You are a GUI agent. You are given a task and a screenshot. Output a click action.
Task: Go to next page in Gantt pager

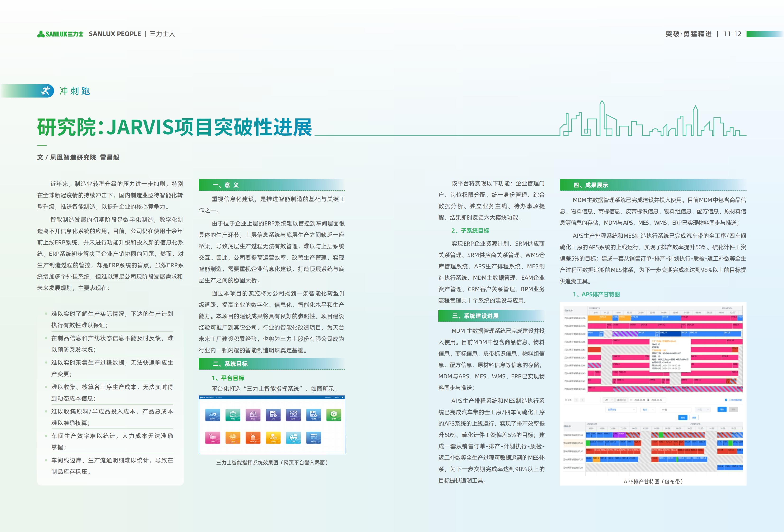pos(582,400)
